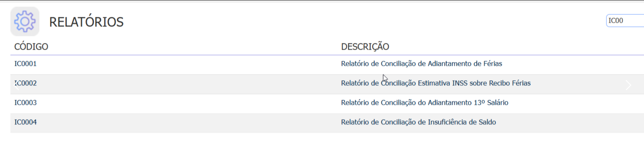Sort by the DESCRIÇÃO column header
Viewport: 644px width, 146px height.
[365, 46]
